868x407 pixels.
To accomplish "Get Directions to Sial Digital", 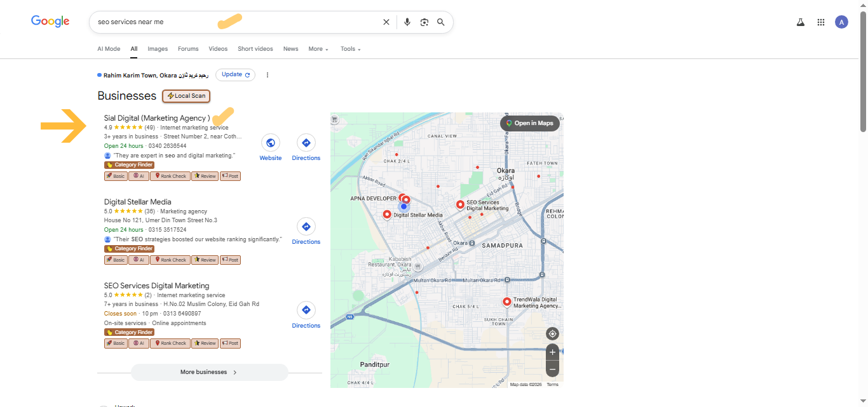I will point(306,143).
